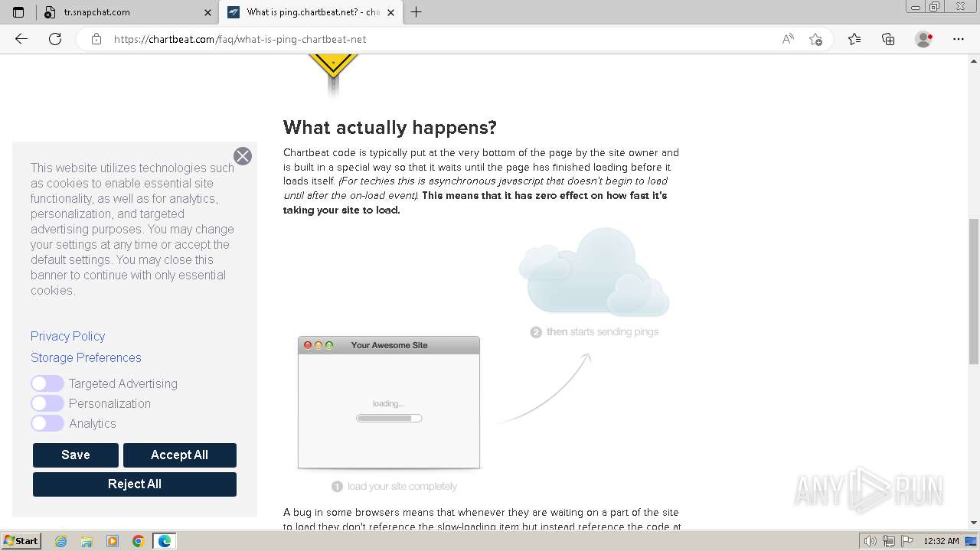The image size is (980, 551).
Task: Select the What is ping.chartbeat.net tab
Action: [310, 12]
